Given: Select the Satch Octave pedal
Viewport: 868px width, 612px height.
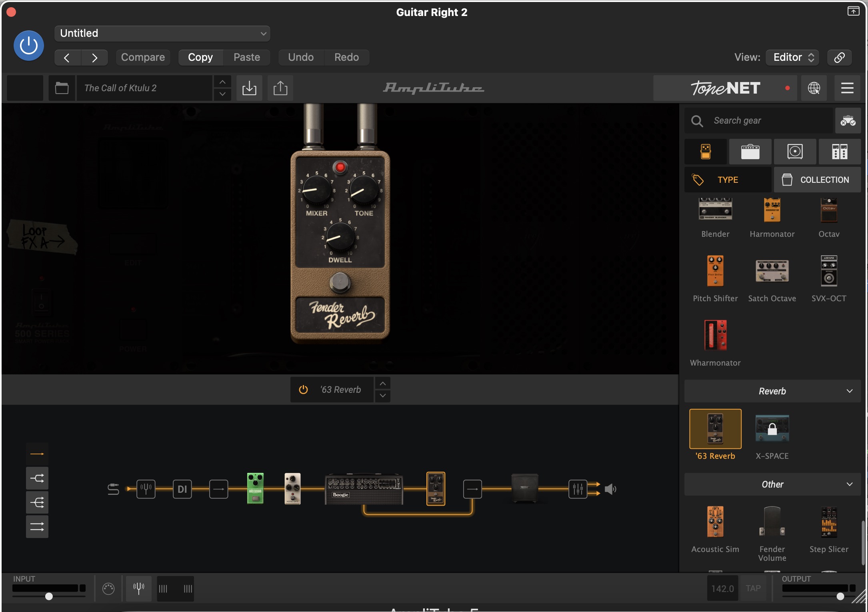Looking at the screenshot, I should [x=772, y=279].
